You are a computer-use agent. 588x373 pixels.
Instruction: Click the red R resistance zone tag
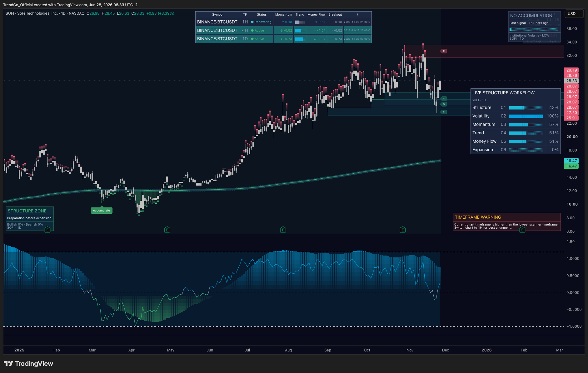coord(444,51)
